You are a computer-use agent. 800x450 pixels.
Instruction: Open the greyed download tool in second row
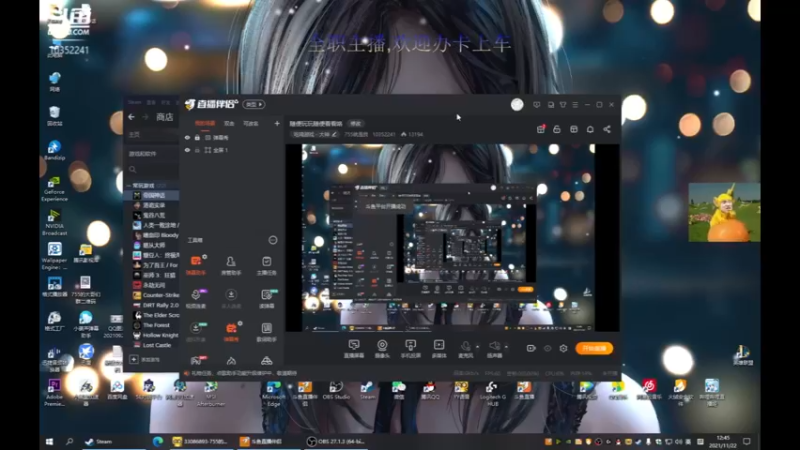pyautogui.click(x=231, y=298)
